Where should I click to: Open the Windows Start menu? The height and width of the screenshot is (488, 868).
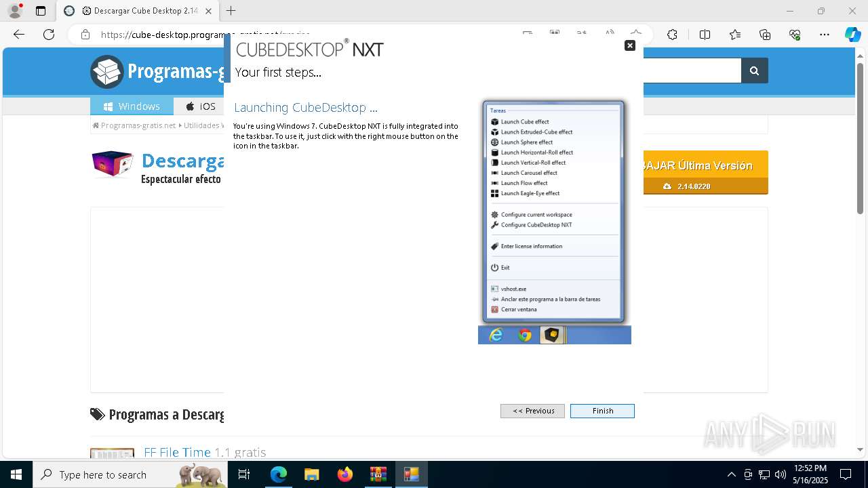pyautogui.click(x=16, y=474)
